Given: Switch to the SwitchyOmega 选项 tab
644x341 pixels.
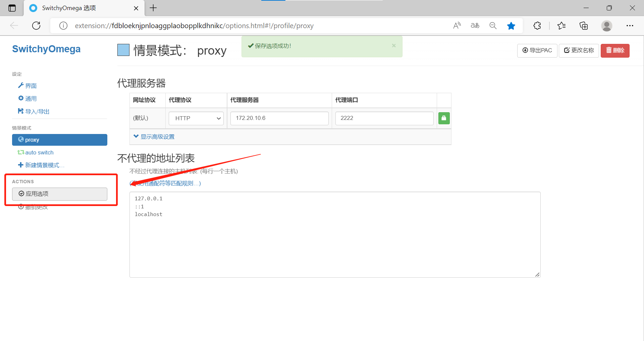Looking at the screenshot, I should tap(69, 8).
